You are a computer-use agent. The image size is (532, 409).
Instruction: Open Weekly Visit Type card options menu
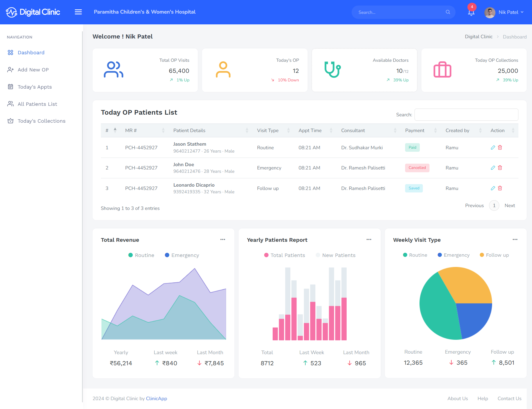(515, 240)
